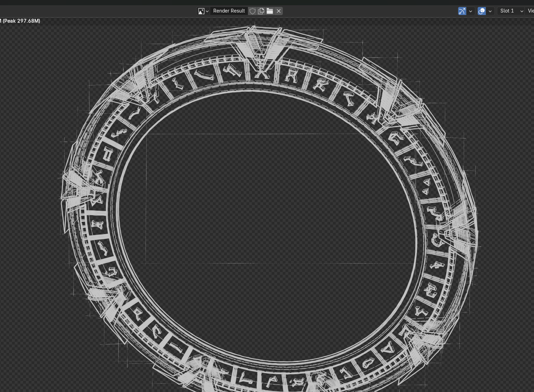Open the image browse dropdown
This screenshot has height=392, width=534.
(x=203, y=11)
